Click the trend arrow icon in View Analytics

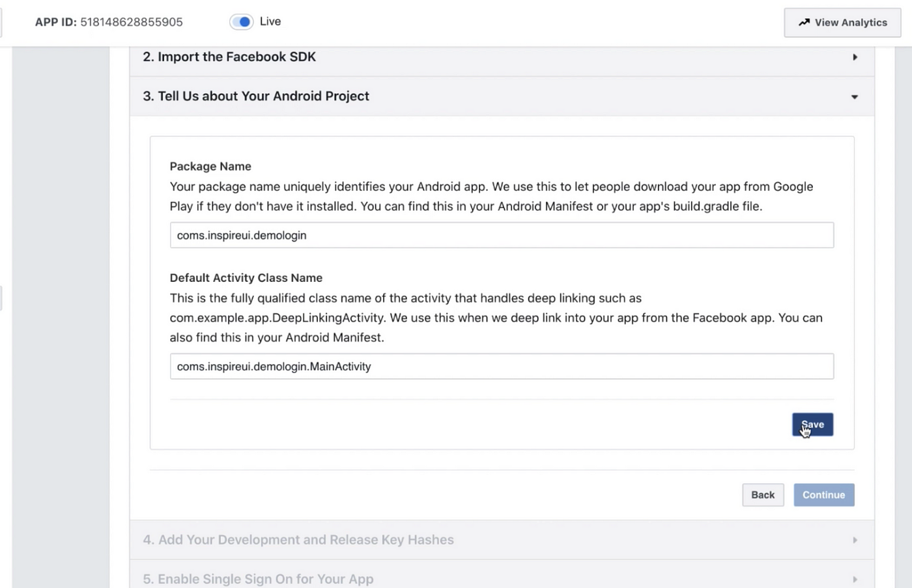pyautogui.click(x=804, y=22)
